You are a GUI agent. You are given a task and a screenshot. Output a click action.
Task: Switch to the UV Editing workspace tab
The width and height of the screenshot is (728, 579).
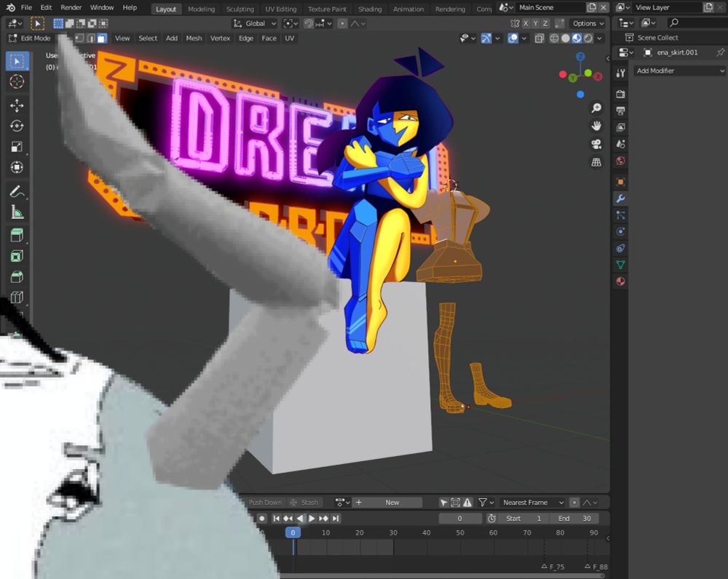281,9
